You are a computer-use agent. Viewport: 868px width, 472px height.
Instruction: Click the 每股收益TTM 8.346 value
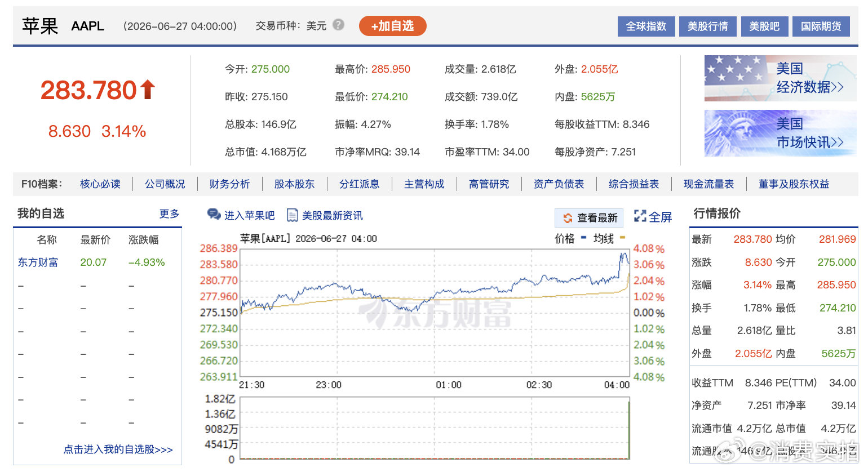click(636, 124)
